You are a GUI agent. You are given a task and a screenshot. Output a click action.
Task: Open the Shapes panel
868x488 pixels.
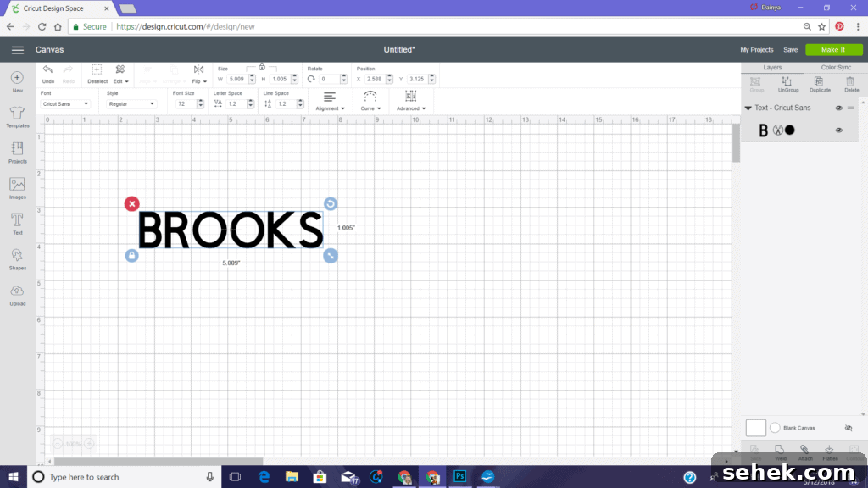pos(17,259)
